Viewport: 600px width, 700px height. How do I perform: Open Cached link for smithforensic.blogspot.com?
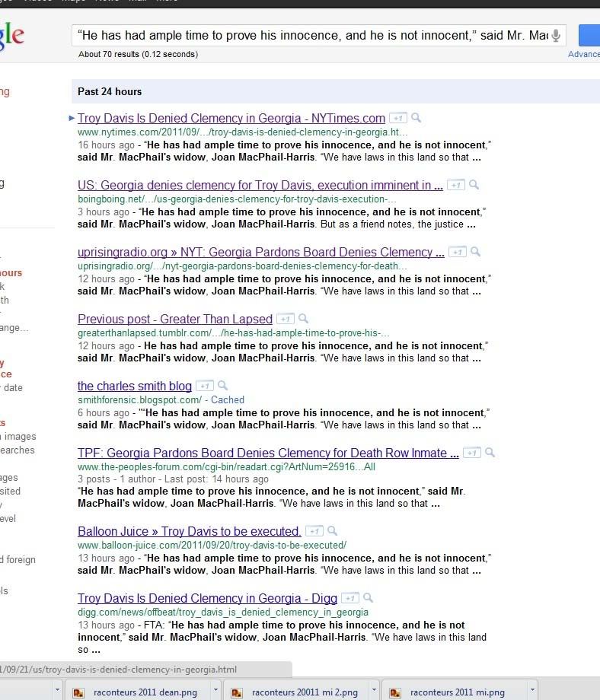[x=228, y=400]
